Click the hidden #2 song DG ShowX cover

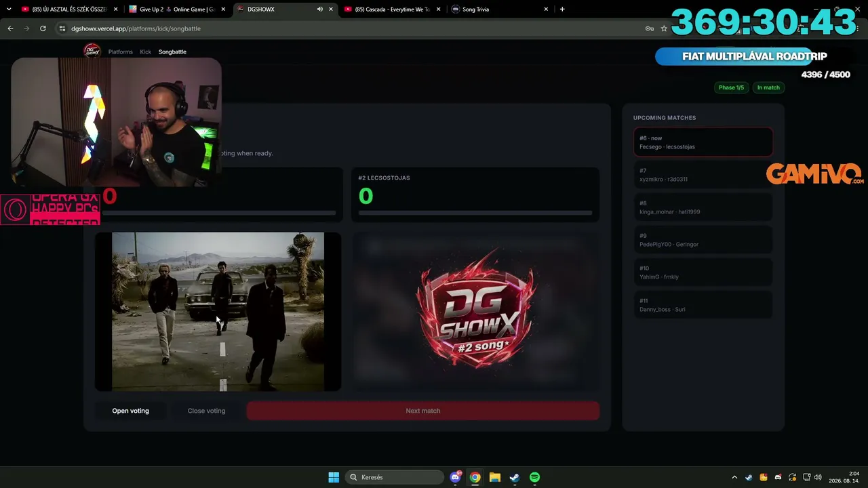(475, 312)
